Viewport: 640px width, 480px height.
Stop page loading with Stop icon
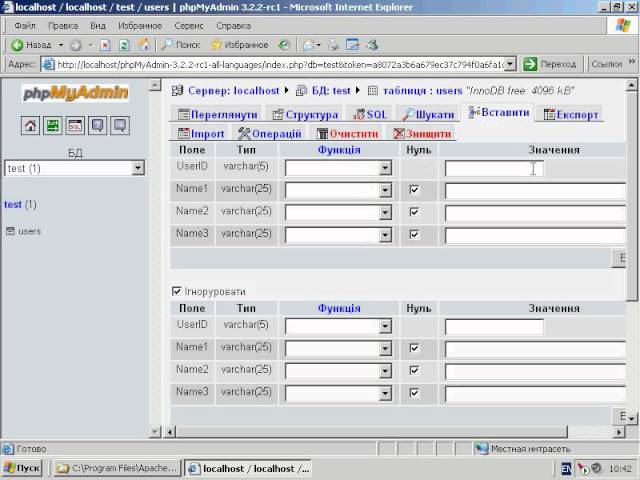(105, 45)
